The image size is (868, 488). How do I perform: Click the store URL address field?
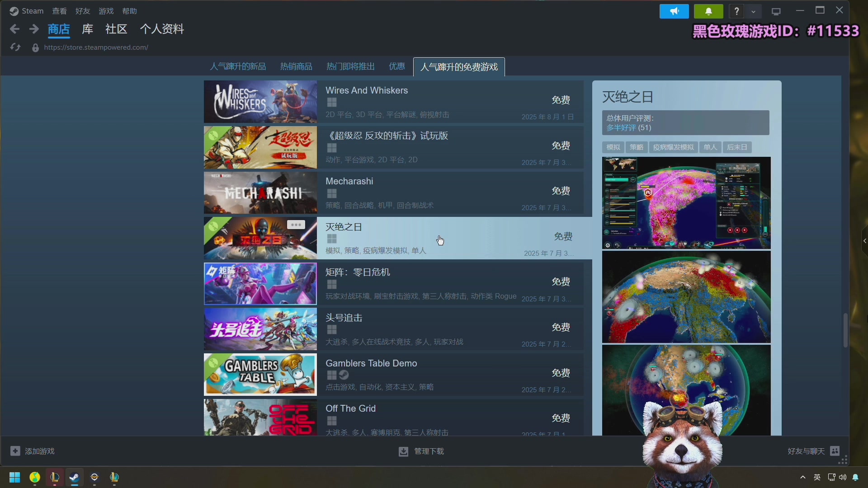tap(96, 47)
